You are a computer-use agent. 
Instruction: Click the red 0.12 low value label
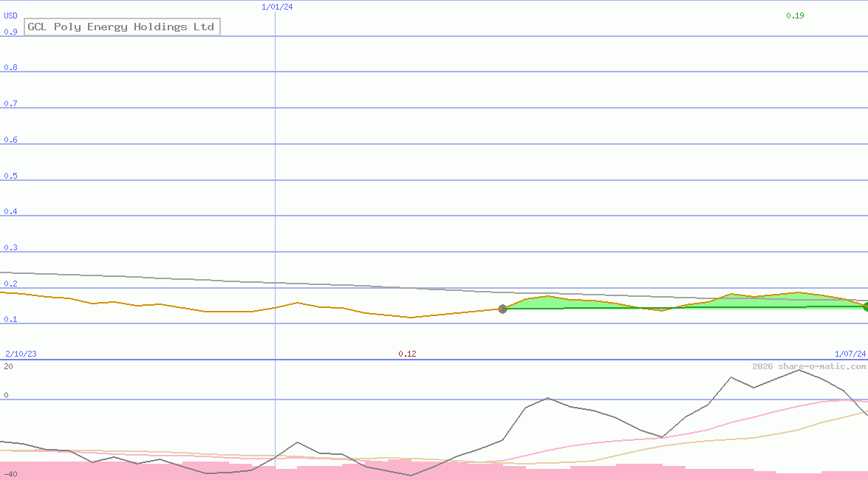[x=408, y=354]
